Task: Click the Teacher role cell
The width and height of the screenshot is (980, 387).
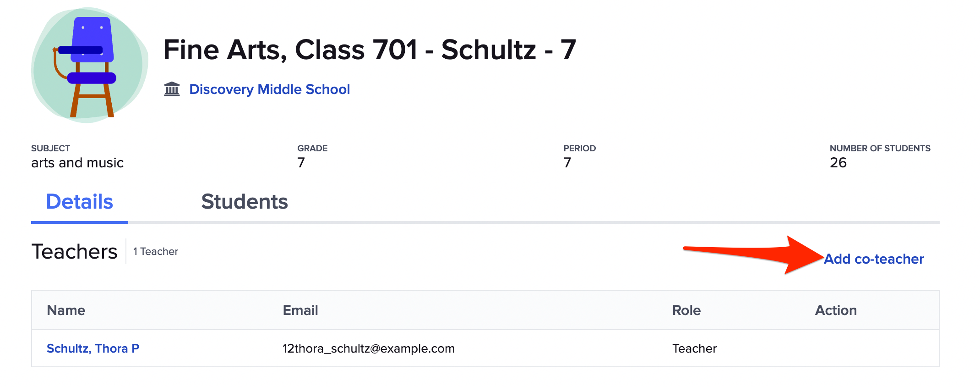Action: tap(694, 348)
